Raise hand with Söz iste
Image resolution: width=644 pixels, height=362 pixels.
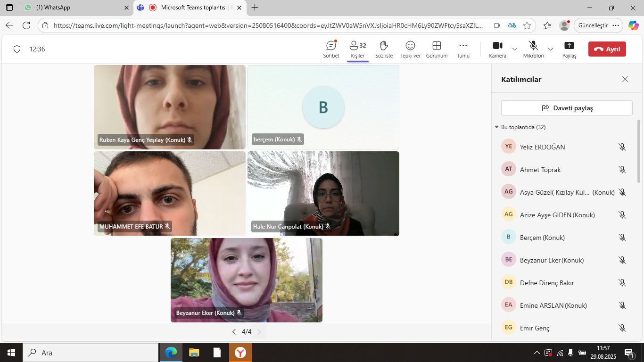384,46
